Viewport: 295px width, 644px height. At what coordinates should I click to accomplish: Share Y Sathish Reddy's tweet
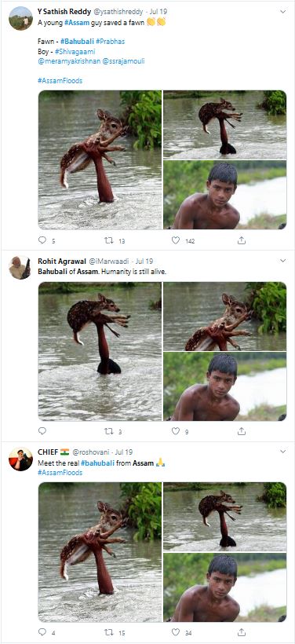pyautogui.click(x=242, y=240)
